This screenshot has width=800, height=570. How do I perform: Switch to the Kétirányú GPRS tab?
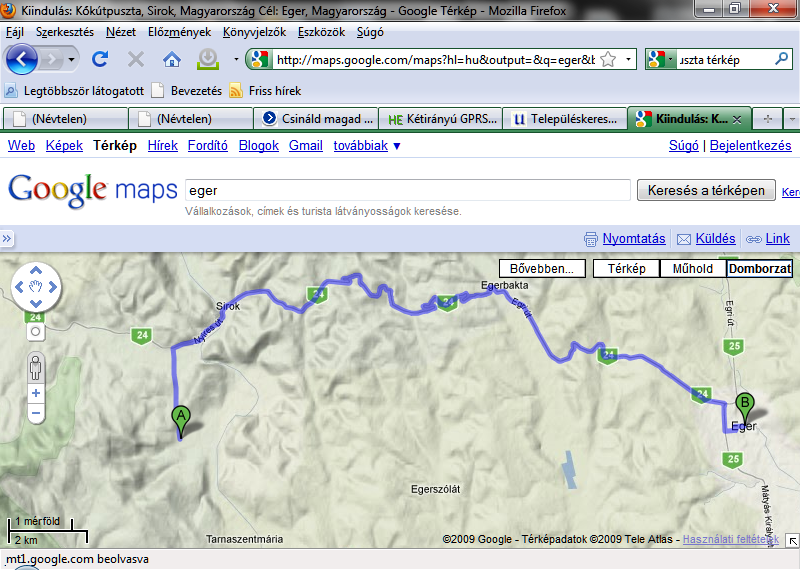(x=441, y=119)
